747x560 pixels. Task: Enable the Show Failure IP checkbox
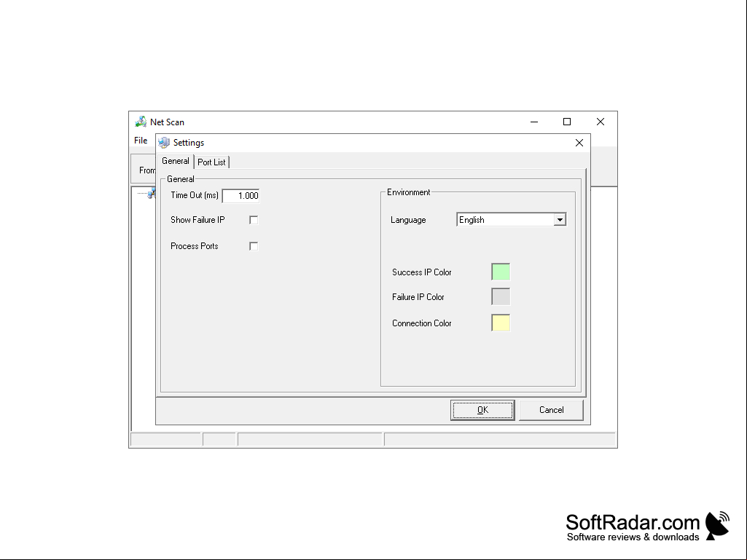pyautogui.click(x=254, y=220)
